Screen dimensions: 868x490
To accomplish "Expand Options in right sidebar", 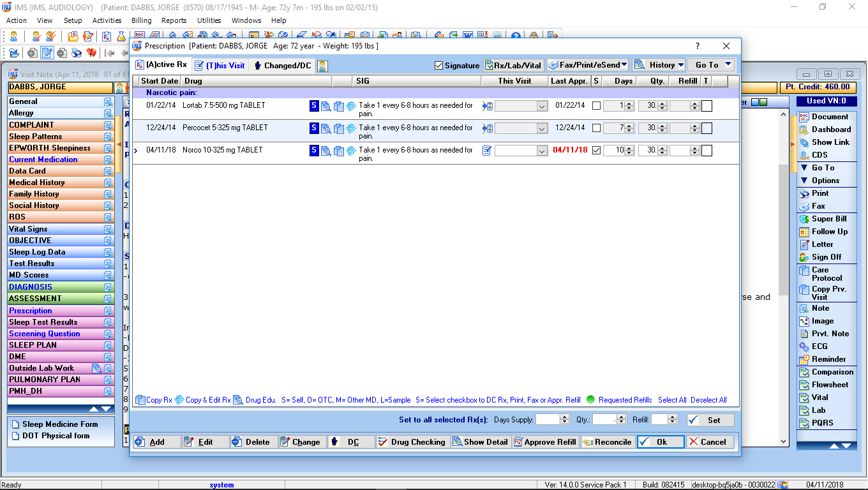I will 825,181.
